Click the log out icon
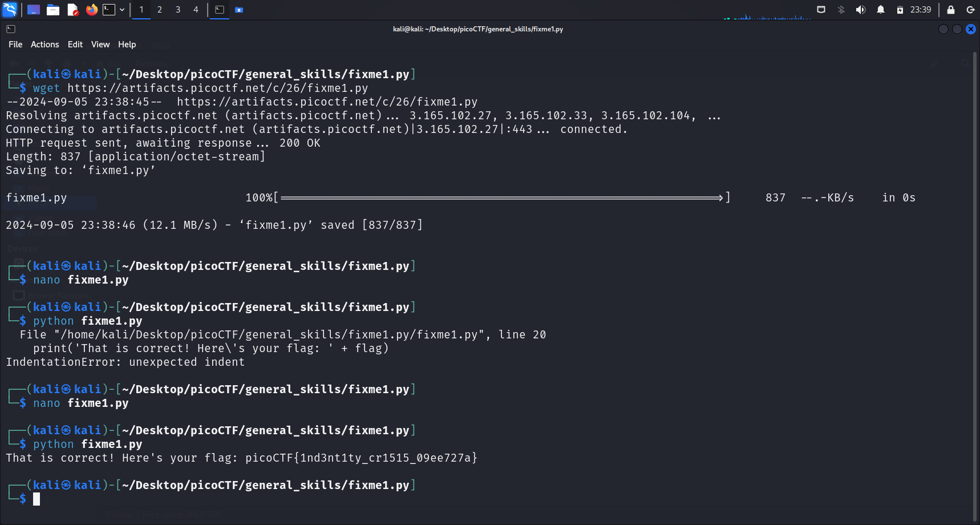This screenshot has height=525, width=980. pyautogui.click(x=970, y=10)
